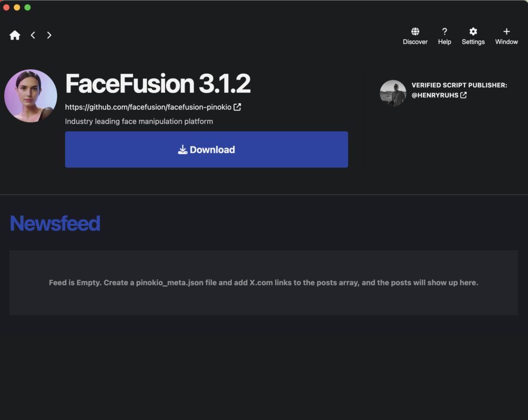Screen dimensions: 528x420
Task: Click the external link icon beside GitHub URL
Action: point(237,107)
